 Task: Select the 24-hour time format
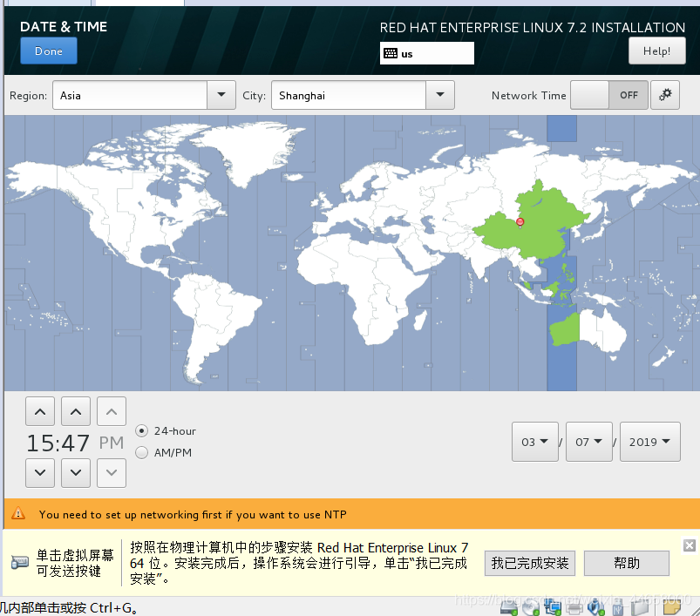pyautogui.click(x=141, y=431)
